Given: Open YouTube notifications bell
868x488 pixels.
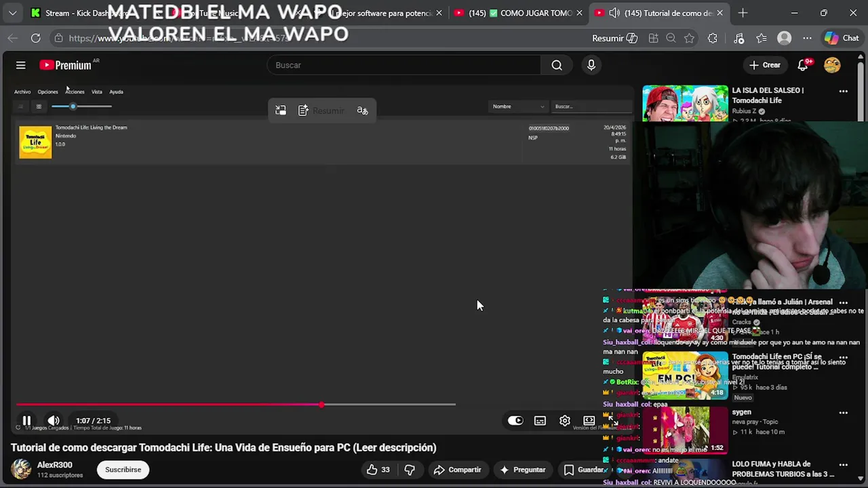Looking at the screenshot, I should (x=803, y=65).
